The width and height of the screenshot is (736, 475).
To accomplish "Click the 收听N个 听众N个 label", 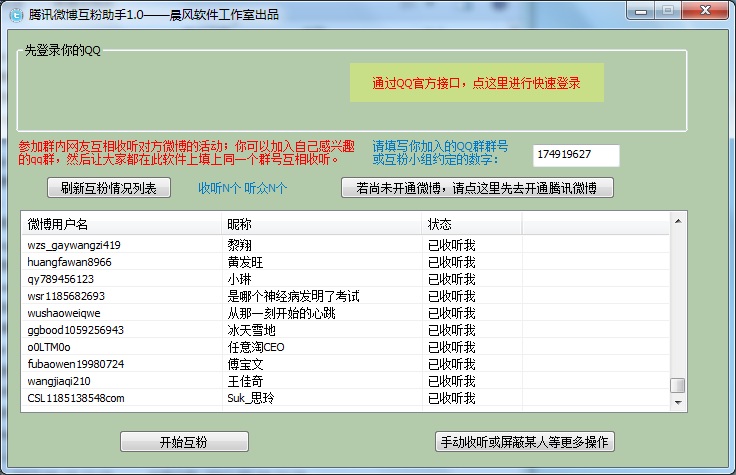I will pyautogui.click(x=242, y=188).
